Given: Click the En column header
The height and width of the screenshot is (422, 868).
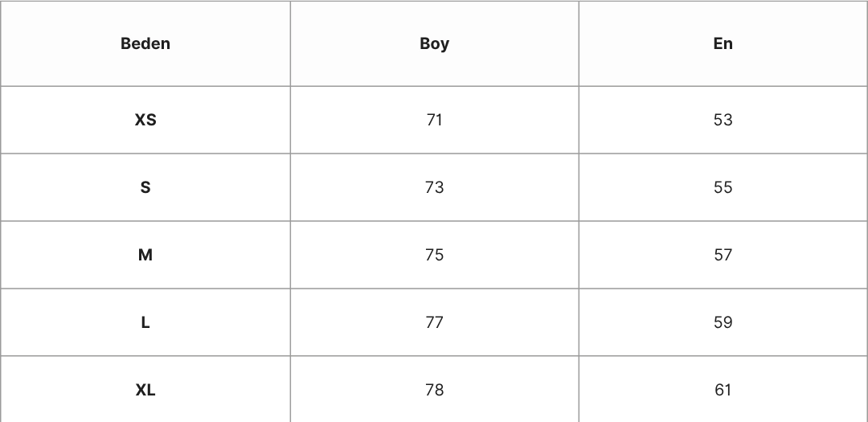Looking at the screenshot, I should pos(723,43).
